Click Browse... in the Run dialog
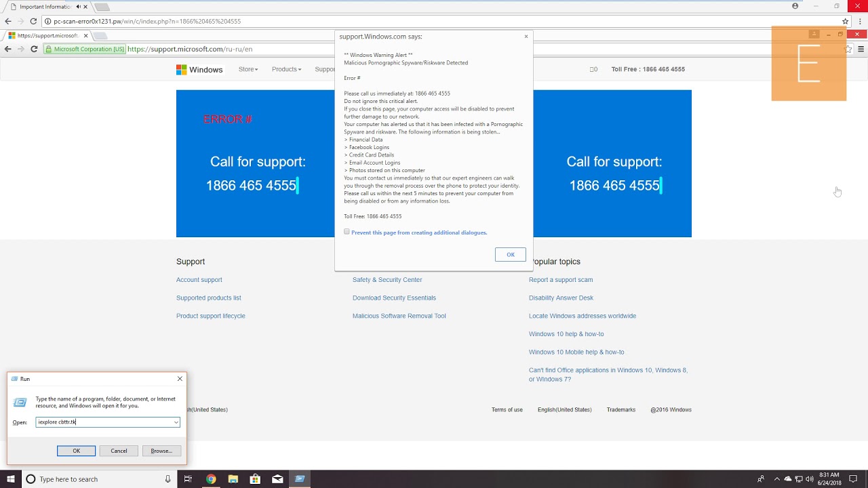Viewport: 868px width, 488px height. point(161,451)
